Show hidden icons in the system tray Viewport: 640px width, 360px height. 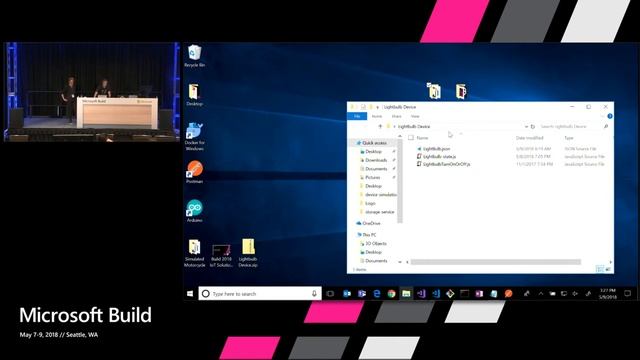tap(541, 293)
